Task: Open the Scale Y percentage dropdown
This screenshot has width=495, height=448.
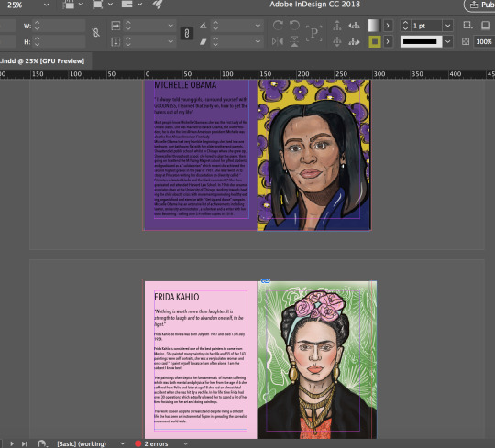Action: point(170,41)
